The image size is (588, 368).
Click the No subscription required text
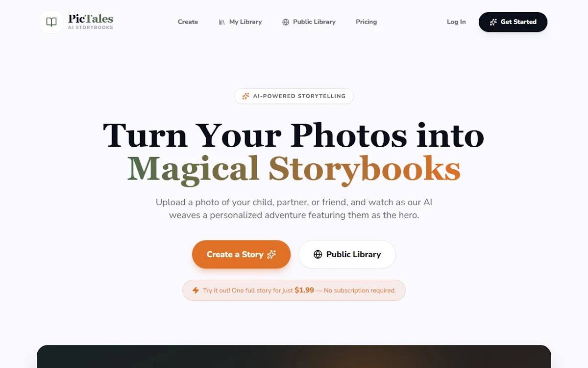tap(360, 290)
